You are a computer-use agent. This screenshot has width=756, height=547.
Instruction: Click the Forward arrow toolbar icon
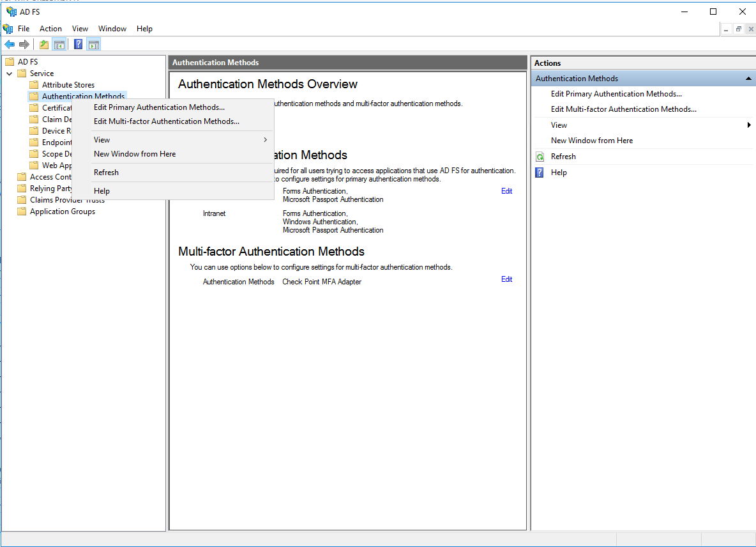(24, 44)
